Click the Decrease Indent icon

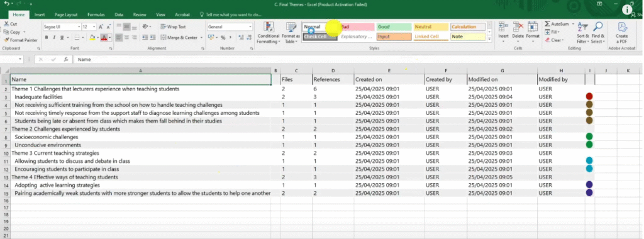[x=145, y=37]
